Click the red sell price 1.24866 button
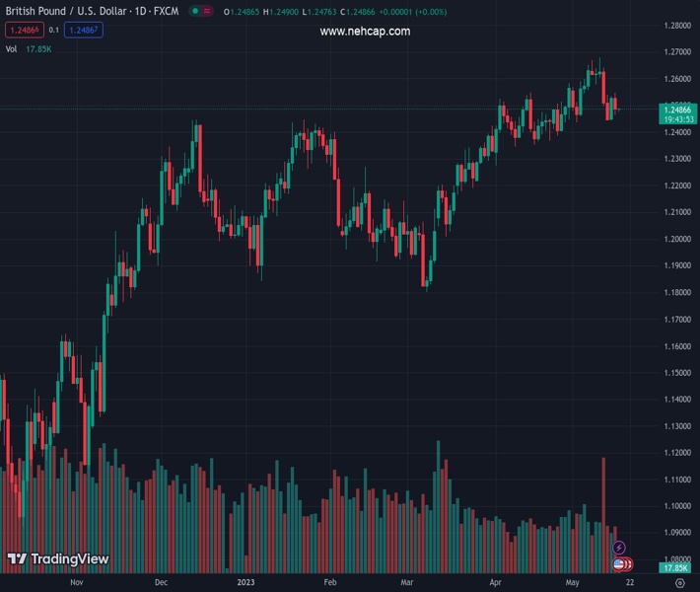 [x=24, y=31]
